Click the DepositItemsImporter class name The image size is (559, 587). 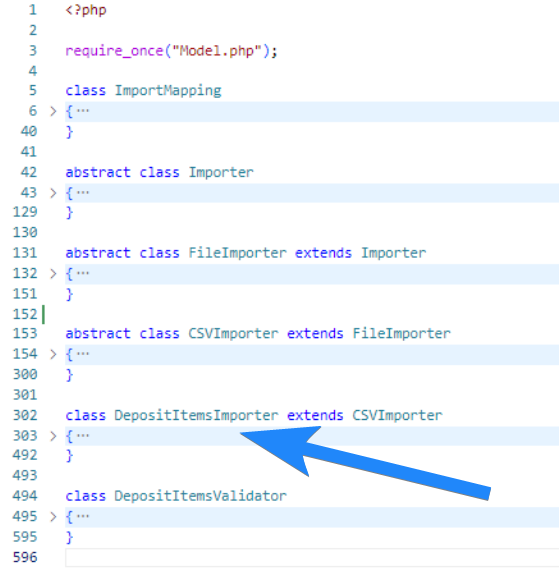pos(196,416)
